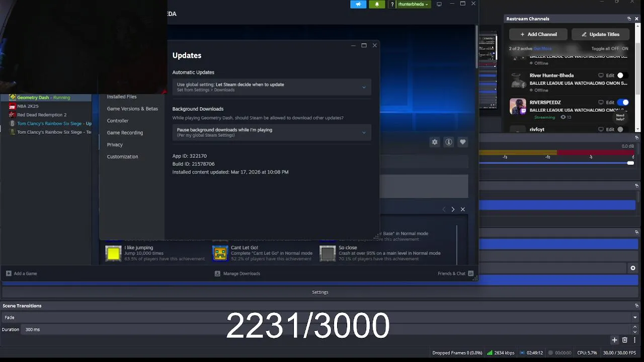The width and height of the screenshot is (644, 362).
Task: Click Dropped Frames status text
Action: 457,353
